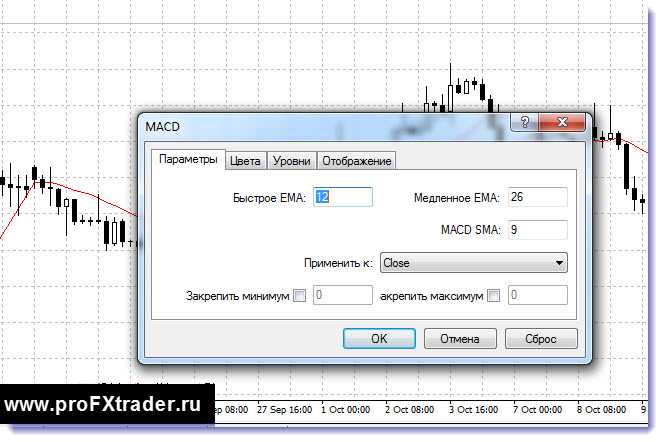Switch to the Параметры tab
Screen dimensions: 663x442
188,159
